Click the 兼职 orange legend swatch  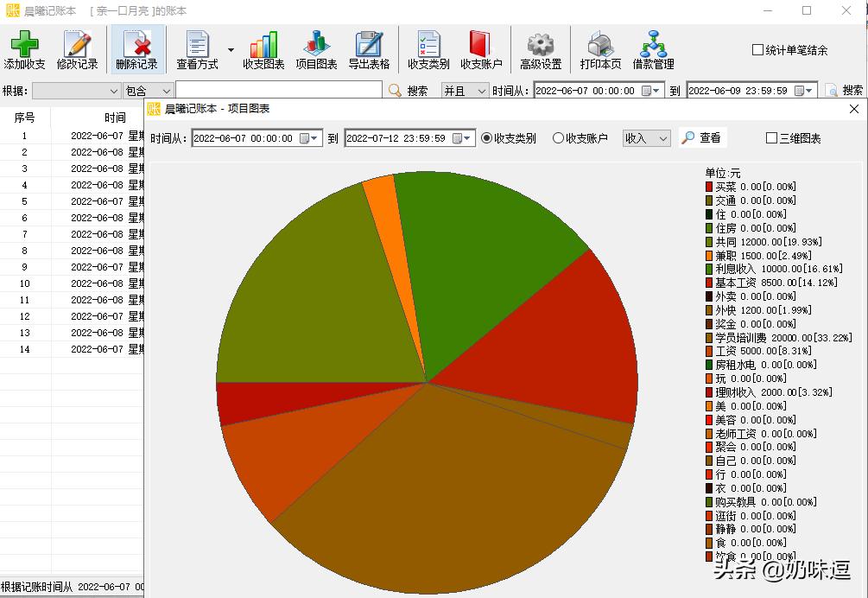pyautogui.click(x=708, y=256)
